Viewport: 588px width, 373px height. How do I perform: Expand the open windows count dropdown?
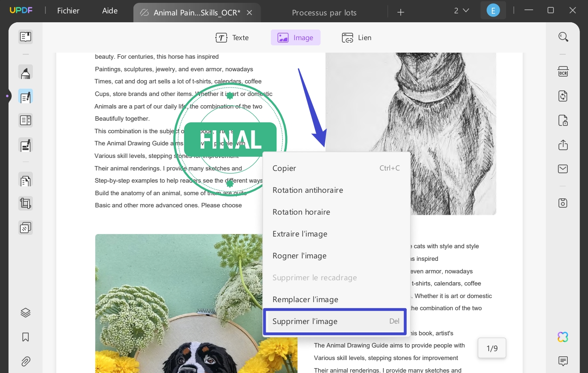[x=461, y=11]
